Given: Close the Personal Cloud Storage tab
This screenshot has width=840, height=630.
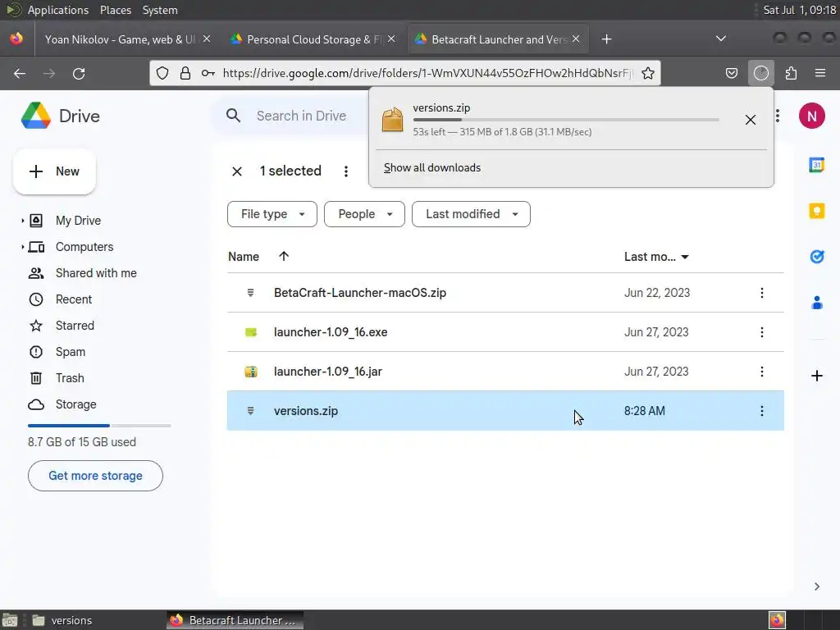Looking at the screenshot, I should (x=391, y=39).
